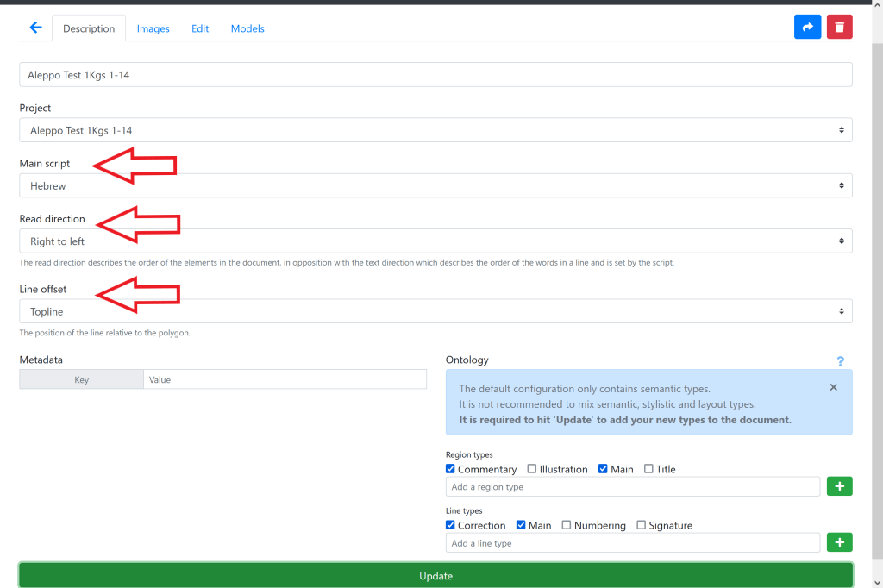Open the Project dropdown
Image resolution: width=883 pixels, height=588 pixels.
click(435, 130)
